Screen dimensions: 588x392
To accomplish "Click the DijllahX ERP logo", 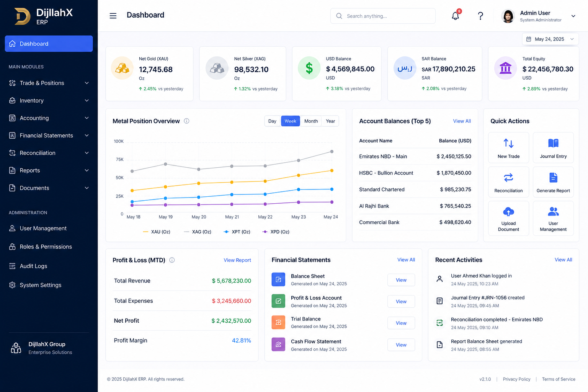I will point(43,16).
